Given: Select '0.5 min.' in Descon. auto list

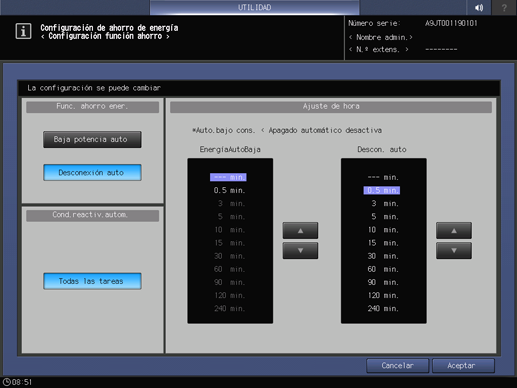Looking at the screenshot, I should pos(382,190).
